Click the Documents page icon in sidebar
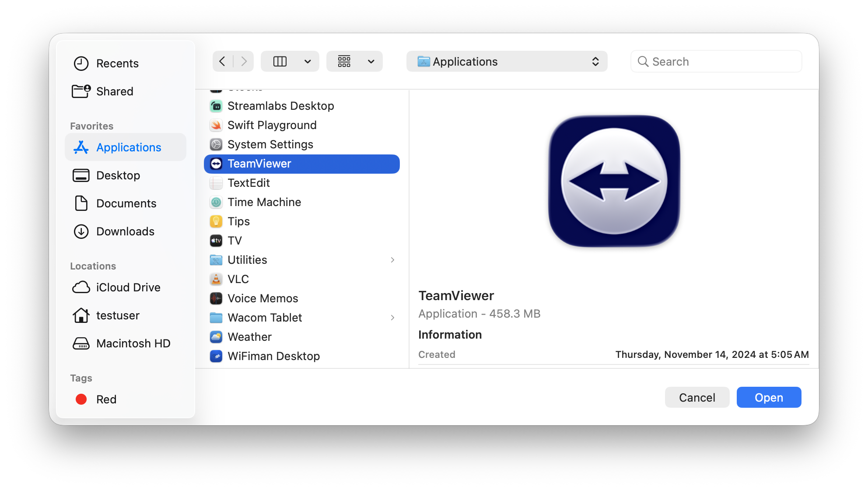Image resolution: width=868 pixels, height=490 pixels. (x=81, y=203)
